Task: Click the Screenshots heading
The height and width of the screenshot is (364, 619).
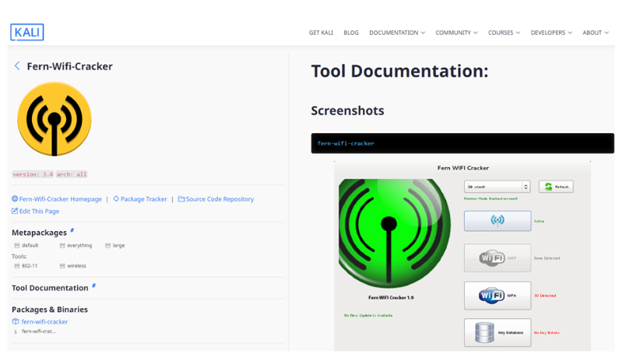Action: point(347,110)
